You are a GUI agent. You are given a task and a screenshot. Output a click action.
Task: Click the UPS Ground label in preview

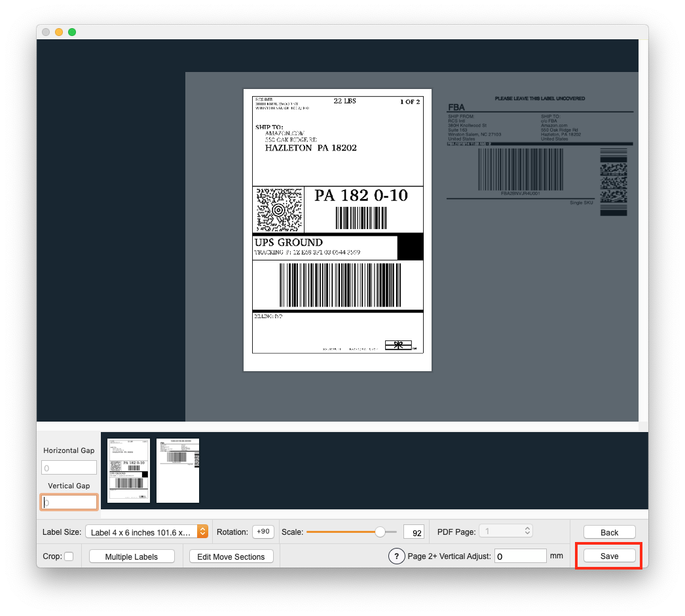(337, 230)
